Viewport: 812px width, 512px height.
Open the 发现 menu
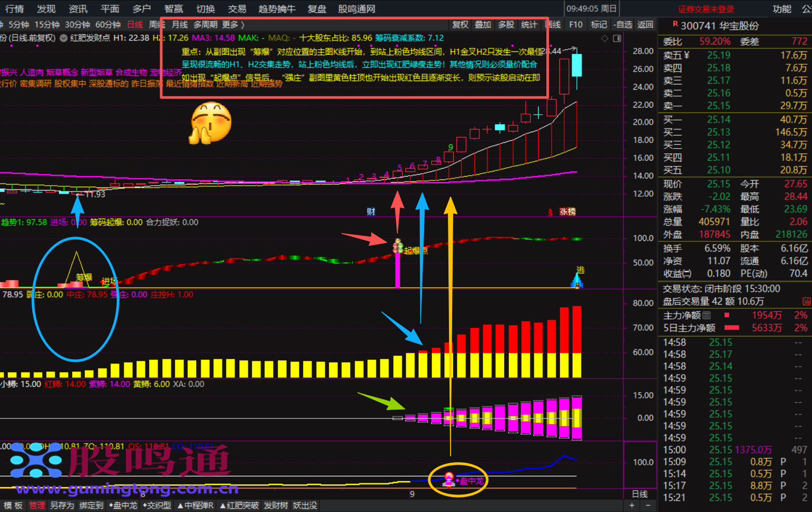46,9
